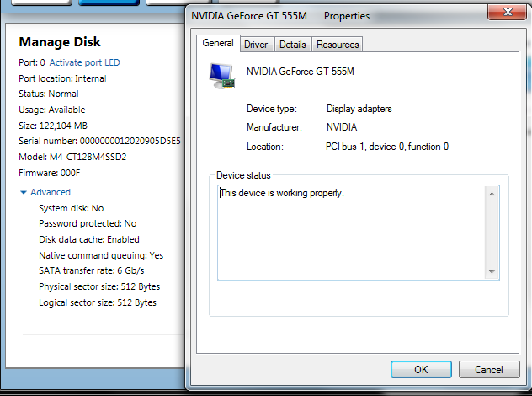
Task: Click 'Firmware: 000F' text
Action: click(x=50, y=173)
